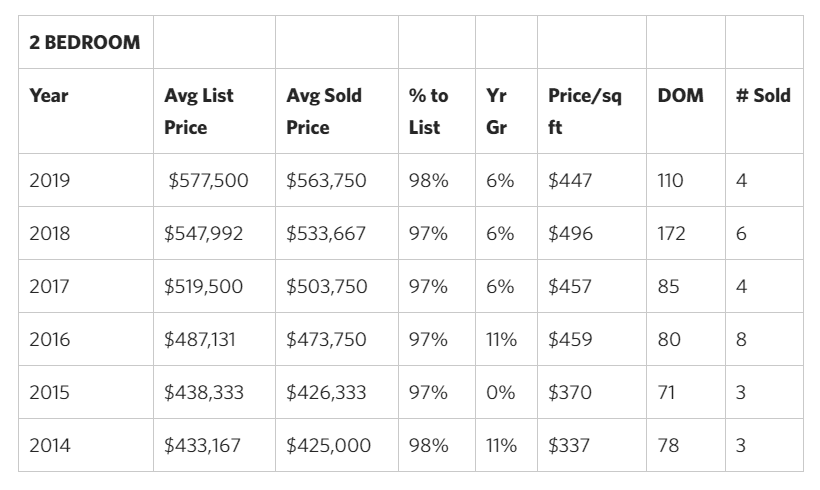Click the $577,500 list price cell

(210, 181)
